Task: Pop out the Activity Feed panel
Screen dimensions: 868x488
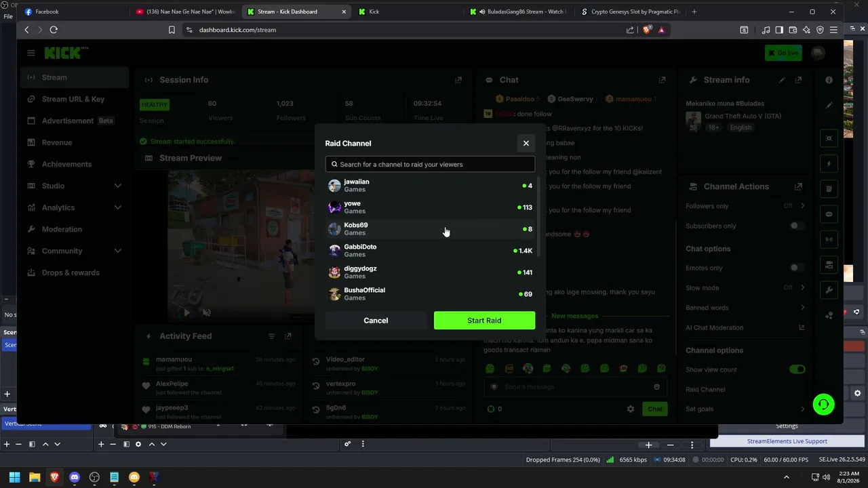Action: (288, 336)
